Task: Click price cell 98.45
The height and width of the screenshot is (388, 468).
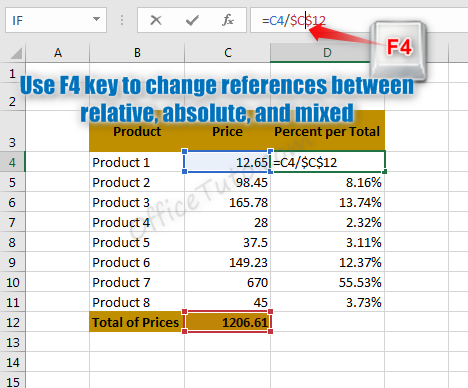Action: (x=227, y=182)
